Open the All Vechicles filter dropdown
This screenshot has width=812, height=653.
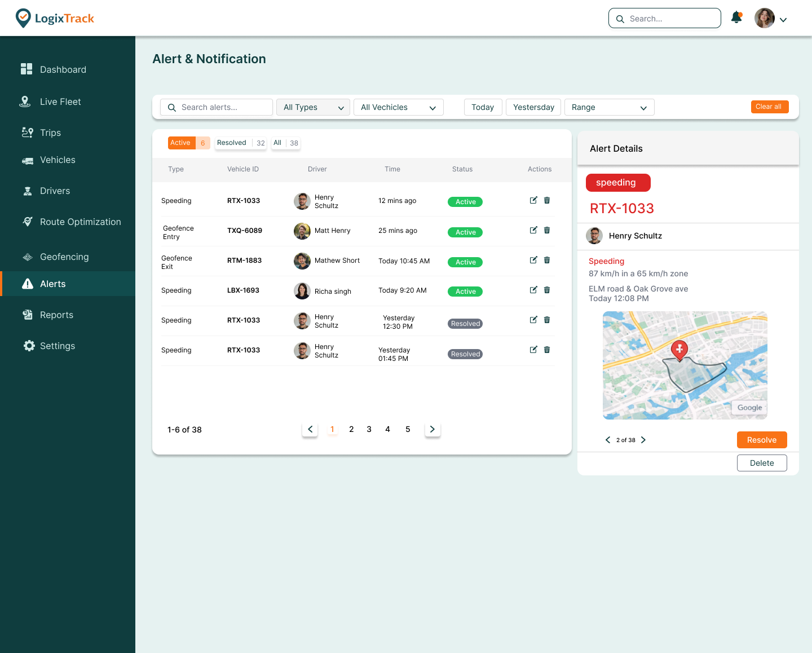coord(398,107)
